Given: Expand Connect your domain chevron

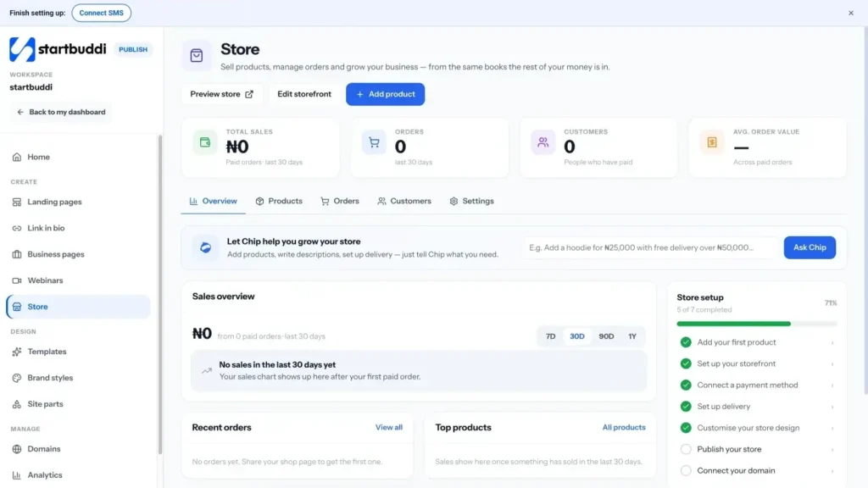Looking at the screenshot, I should [832, 471].
